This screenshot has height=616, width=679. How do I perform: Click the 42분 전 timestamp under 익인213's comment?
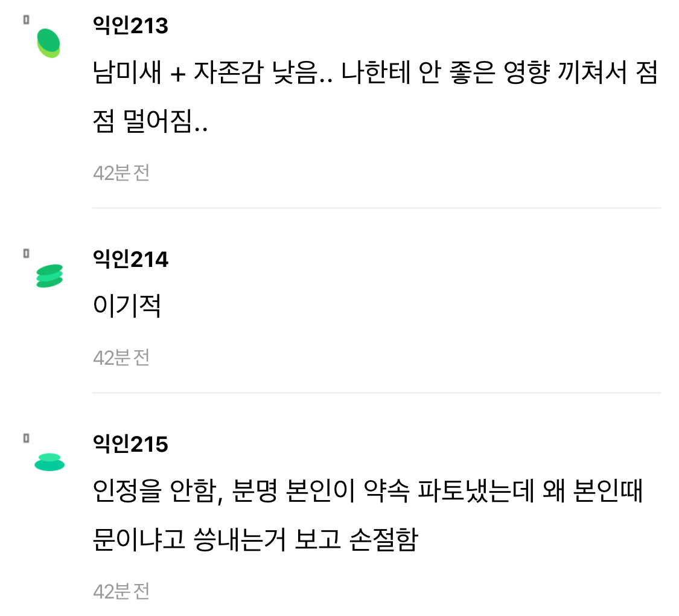click(121, 173)
